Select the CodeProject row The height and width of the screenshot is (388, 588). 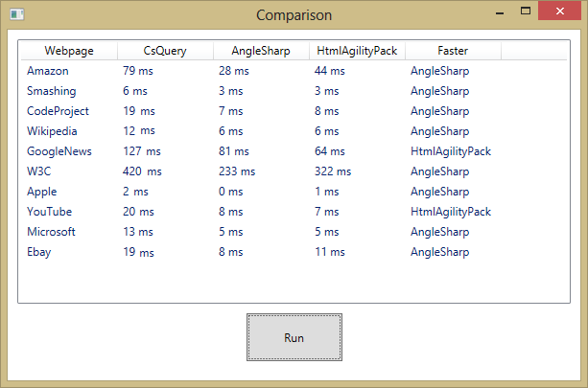(294, 111)
